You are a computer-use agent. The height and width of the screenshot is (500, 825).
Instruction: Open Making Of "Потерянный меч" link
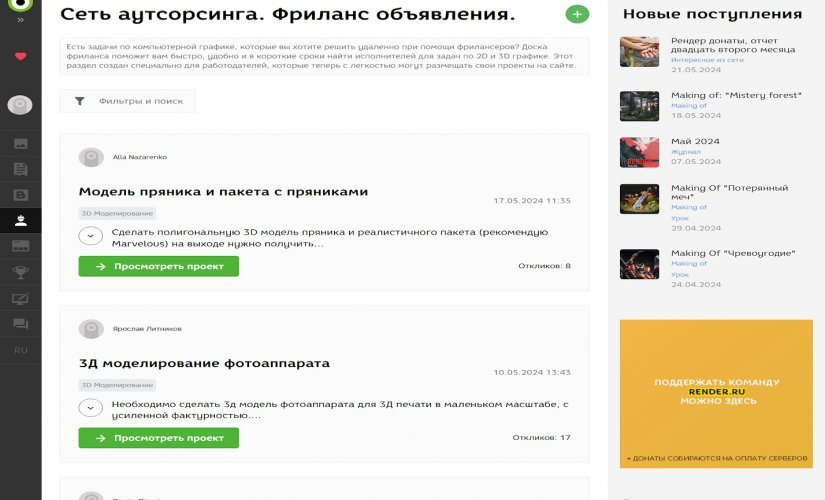point(729,192)
